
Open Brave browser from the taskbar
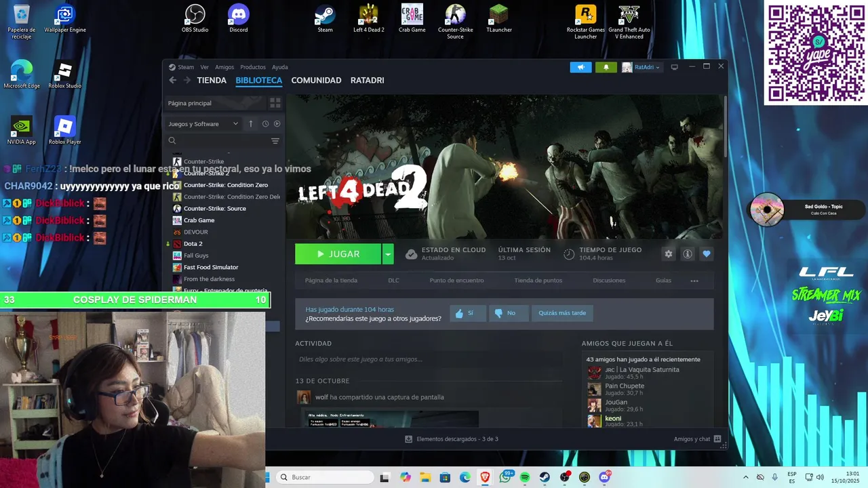pyautogui.click(x=485, y=477)
